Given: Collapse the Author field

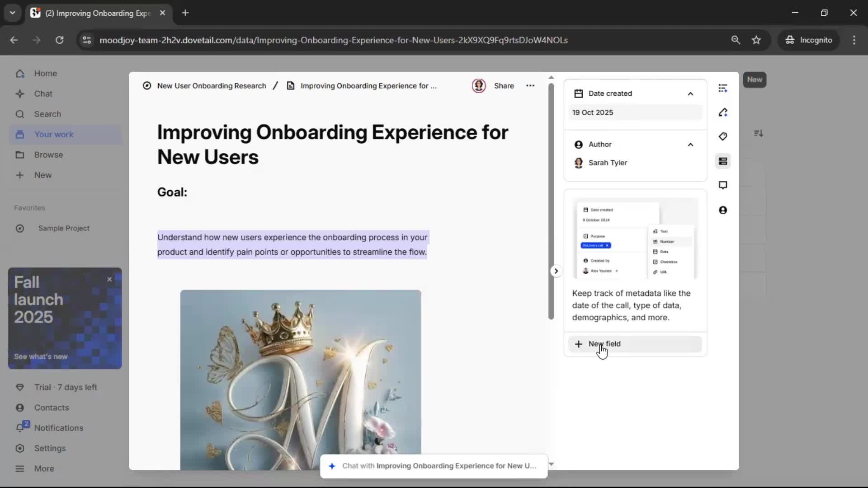Looking at the screenshot, I should point(690,145).
